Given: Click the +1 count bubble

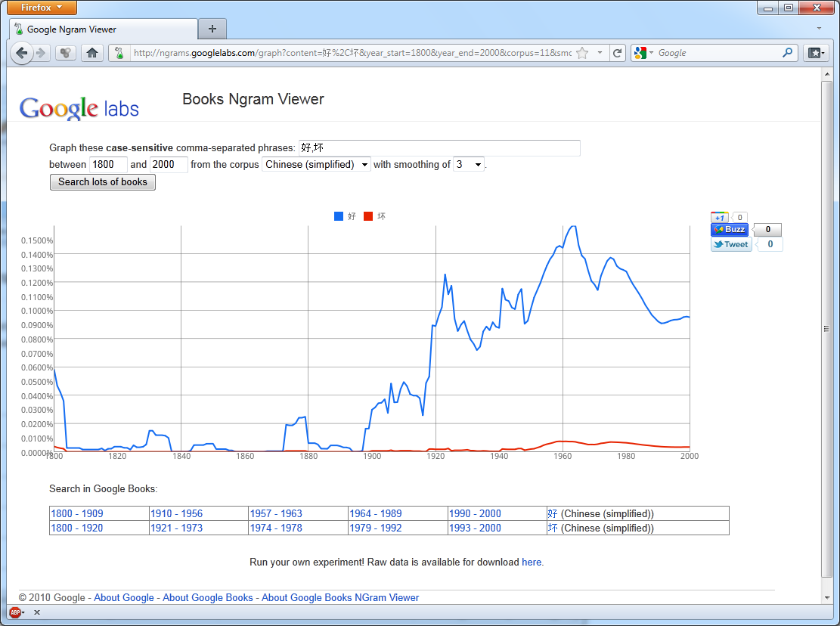Looking at the screenshot, I should [x=739, y=218].
